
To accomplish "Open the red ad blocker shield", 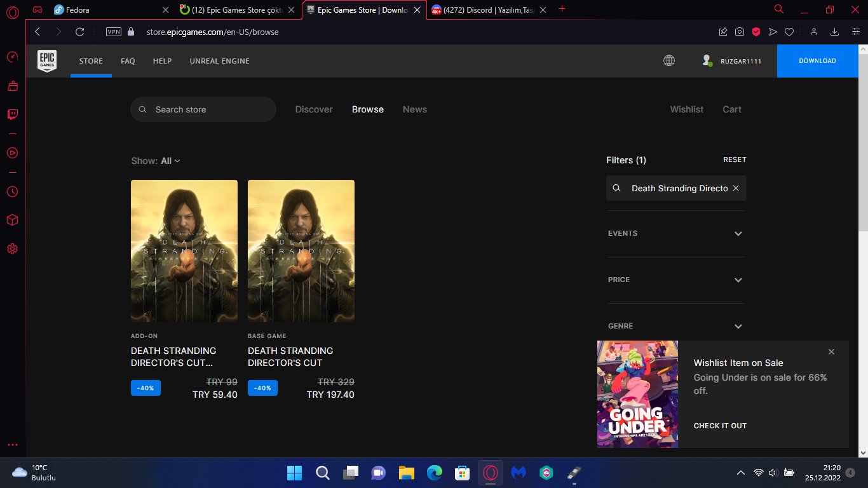I will point(756,32).
